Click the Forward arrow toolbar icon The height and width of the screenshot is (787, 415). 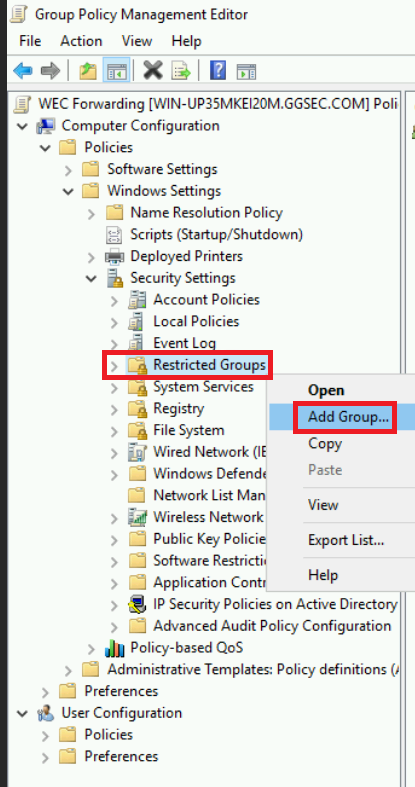click(x=50, y=70)
